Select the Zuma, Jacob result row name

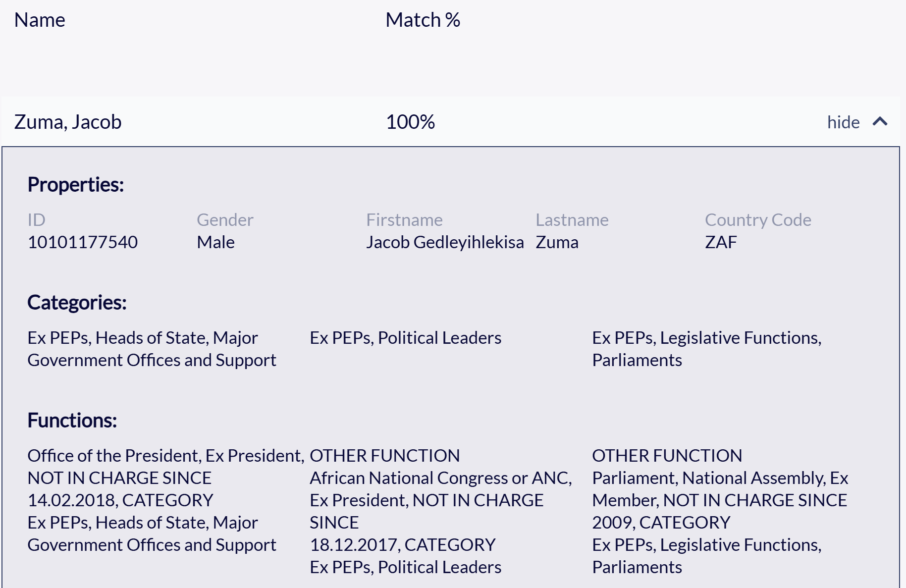[68, 122]
